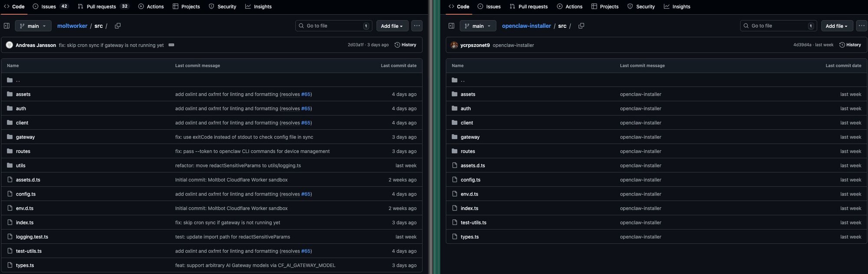Click ycrpszonet9 avatar image

pos(454,45)
